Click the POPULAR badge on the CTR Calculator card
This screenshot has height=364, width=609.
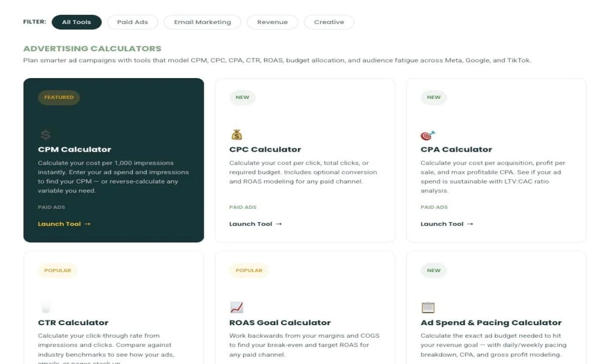58,270
